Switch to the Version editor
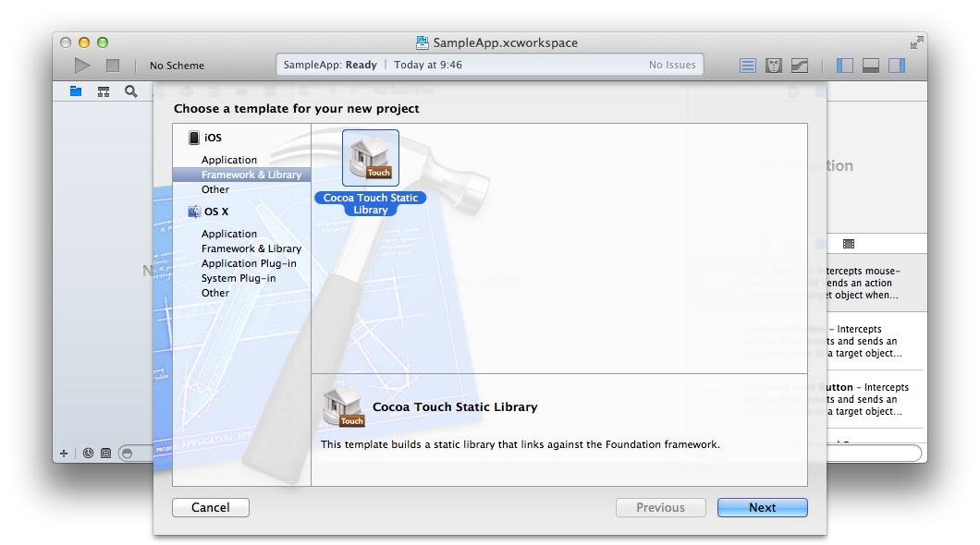The height and width of the screenshot is (545, 980). tap(800, 66)
